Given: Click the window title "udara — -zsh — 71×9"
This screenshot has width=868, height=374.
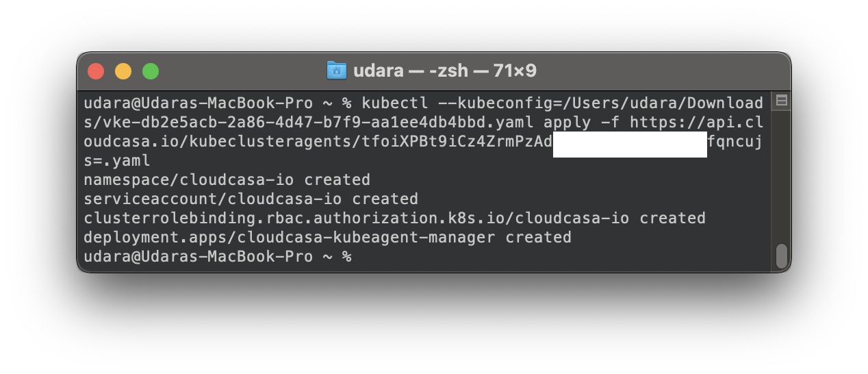Looking at the screenshot, I should 445,71.
